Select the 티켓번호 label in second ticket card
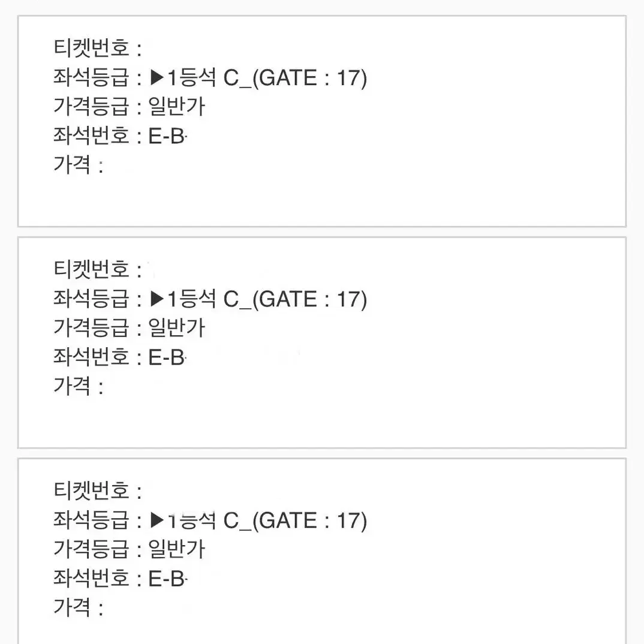Image resolution: width=644 pixels, height=644 pixels. pos(92,269)
